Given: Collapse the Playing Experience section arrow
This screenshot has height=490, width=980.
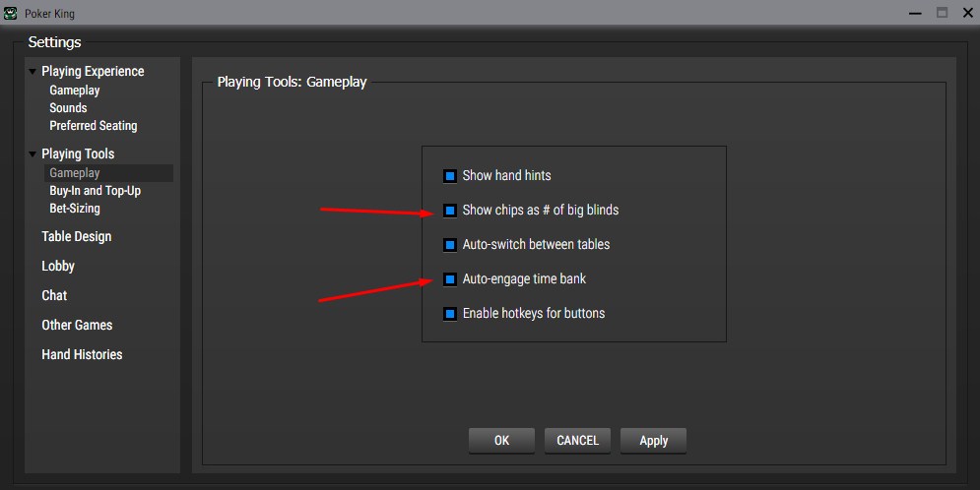Looking at the screenshot, I should [x=33, y=72].
